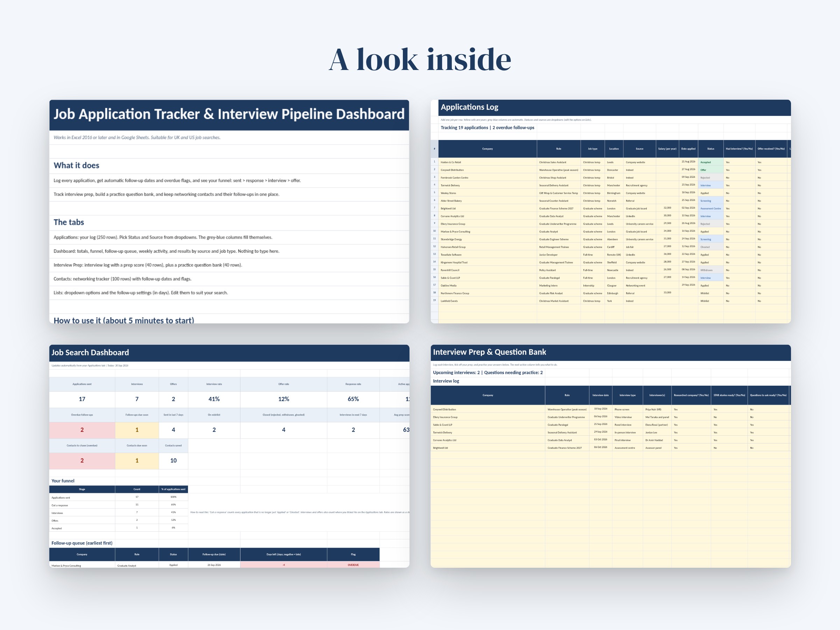
Task: Click the "Works in Excel 2016 or later" note
Action: click(137, 138)
